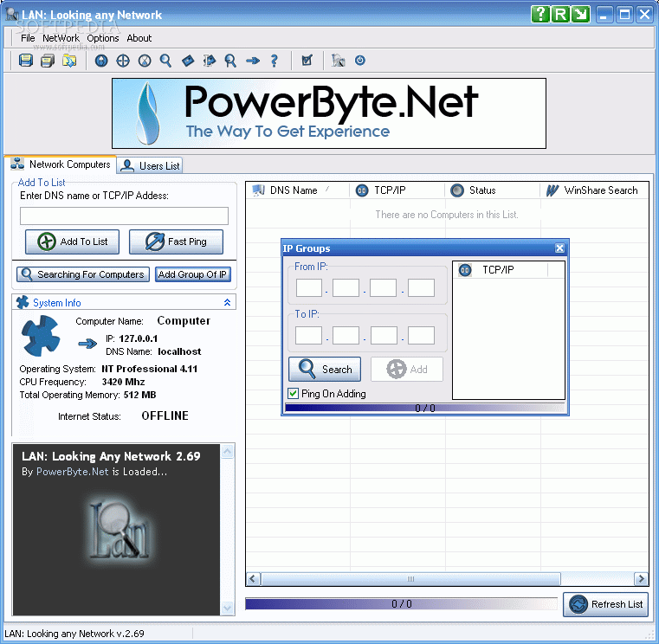This screenshot has width=659, height=644.
Task: Close the IP Groups dialog
Action: pyautogui.click(x=559, y=248)
